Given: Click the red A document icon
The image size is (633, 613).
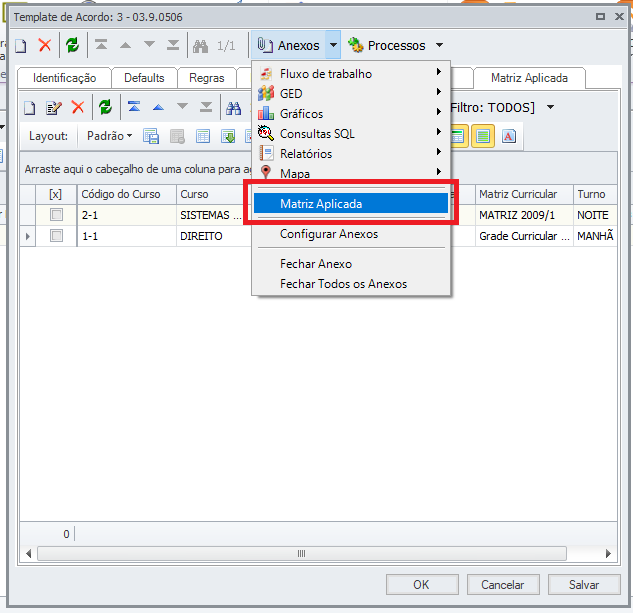Looking at the screenshot, I should point(509,136).
